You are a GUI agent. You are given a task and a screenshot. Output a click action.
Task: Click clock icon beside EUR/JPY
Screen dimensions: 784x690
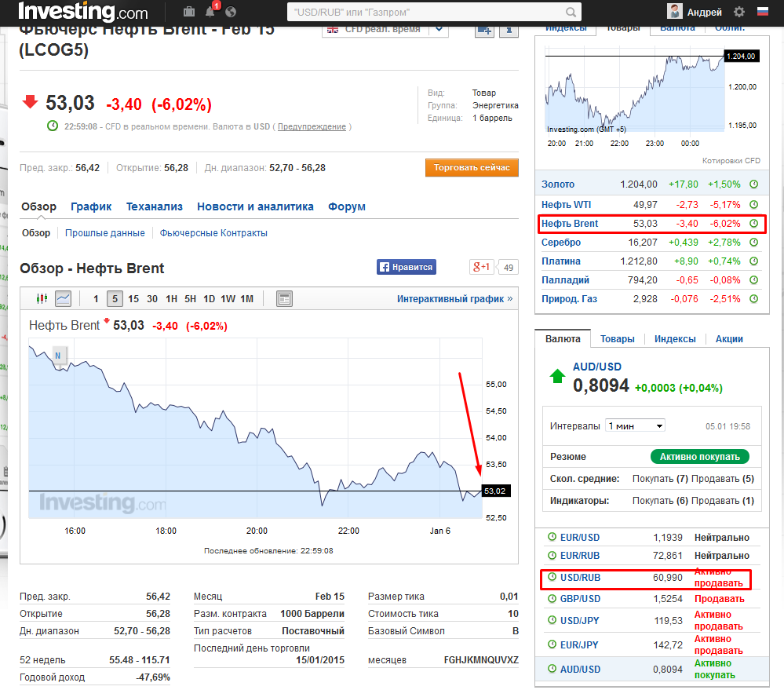(552, 644)
